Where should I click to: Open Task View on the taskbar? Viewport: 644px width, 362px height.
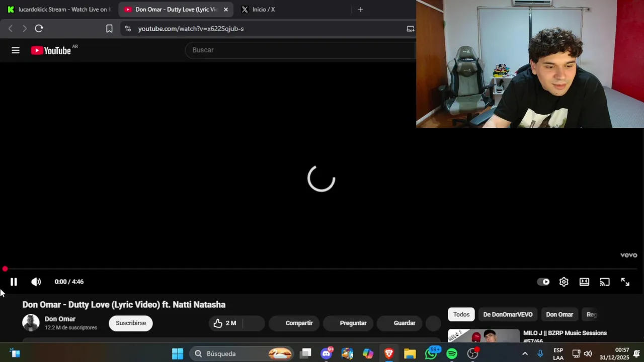pos(306,354)
